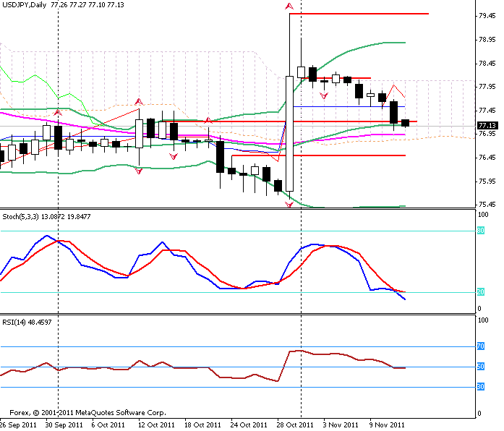
Task: Click the 77.95 price axis label
Action: 487,87
